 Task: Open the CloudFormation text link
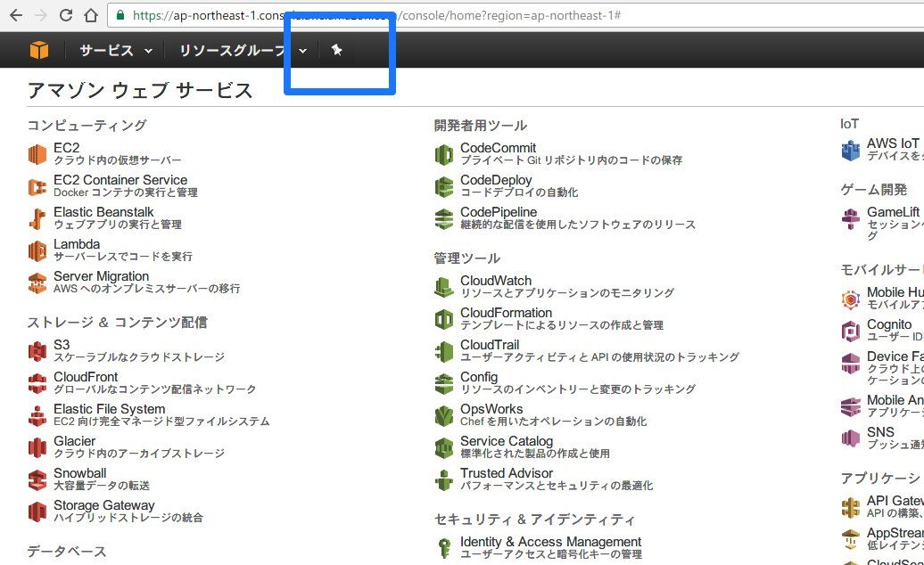(x=506, y=313)
